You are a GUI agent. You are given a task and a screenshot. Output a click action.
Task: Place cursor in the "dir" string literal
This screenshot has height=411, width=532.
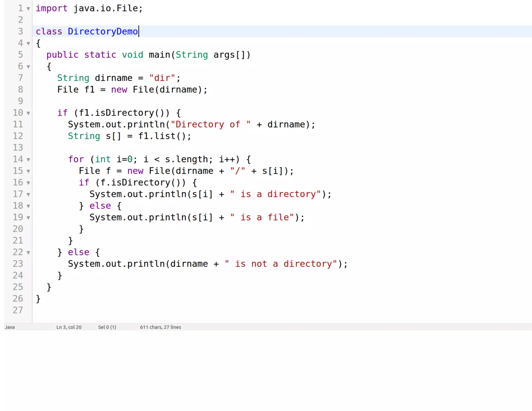[x=162, y=78]
